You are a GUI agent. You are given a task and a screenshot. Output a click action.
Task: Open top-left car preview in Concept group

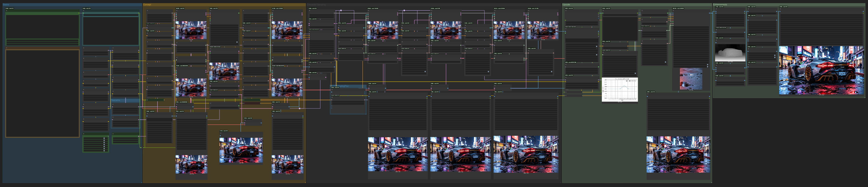(x=191, y=30)
